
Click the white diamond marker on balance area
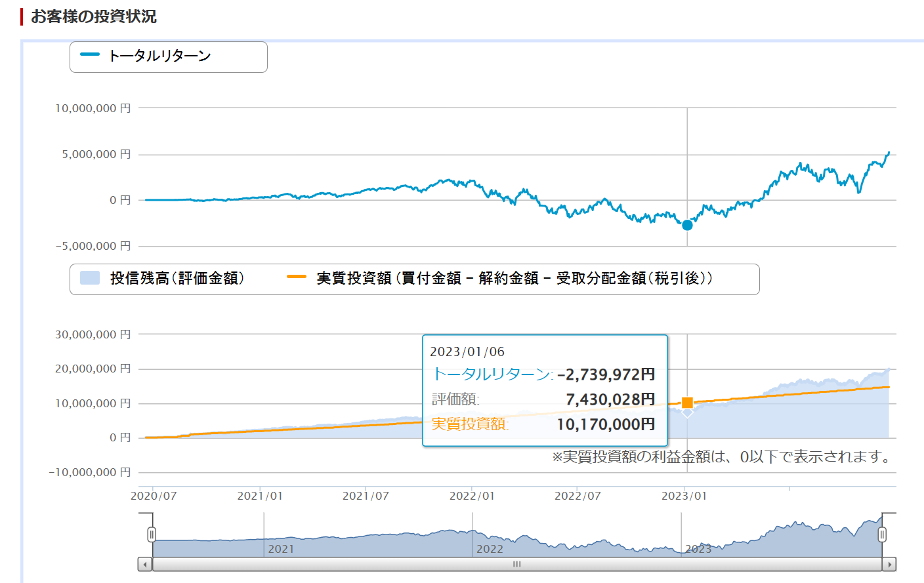point(687,412)
